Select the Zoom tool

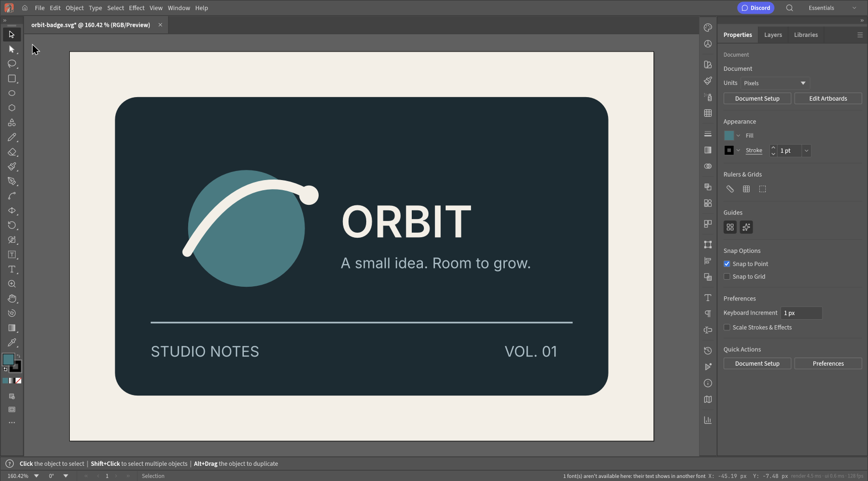(x=12, y=284)
